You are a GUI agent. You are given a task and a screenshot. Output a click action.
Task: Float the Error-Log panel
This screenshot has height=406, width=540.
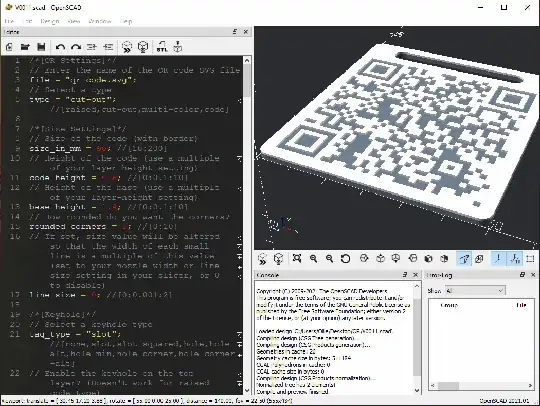pos(522,275)
